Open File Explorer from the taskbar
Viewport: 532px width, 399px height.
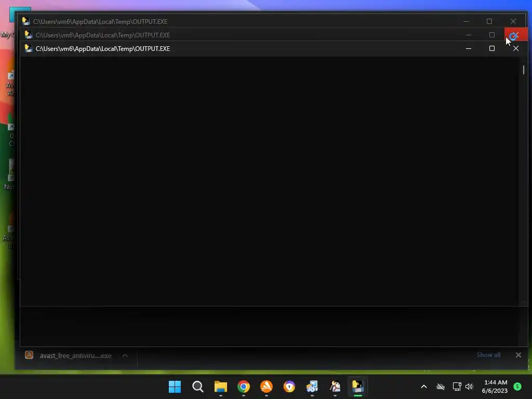[x=220, y=387]
